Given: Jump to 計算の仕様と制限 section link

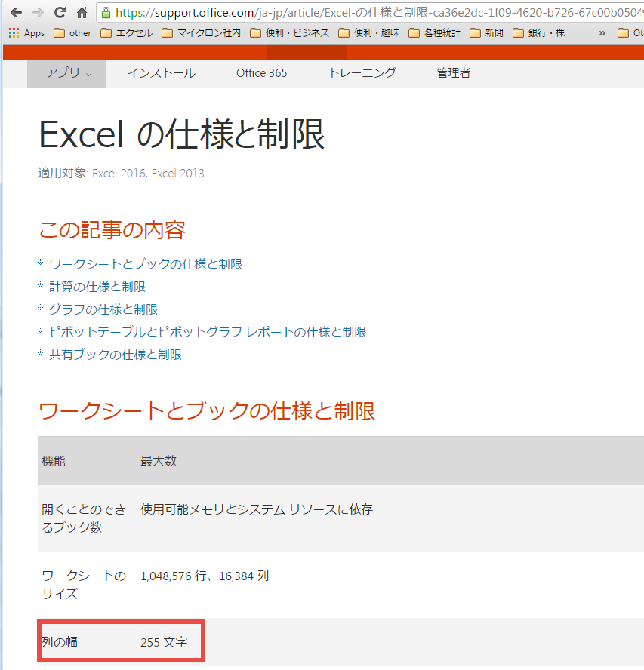Looking at the screenshot, I should point(97,287).
